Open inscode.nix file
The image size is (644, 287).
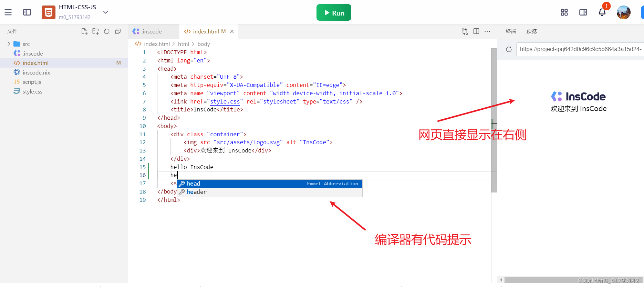tap(36, 72)
